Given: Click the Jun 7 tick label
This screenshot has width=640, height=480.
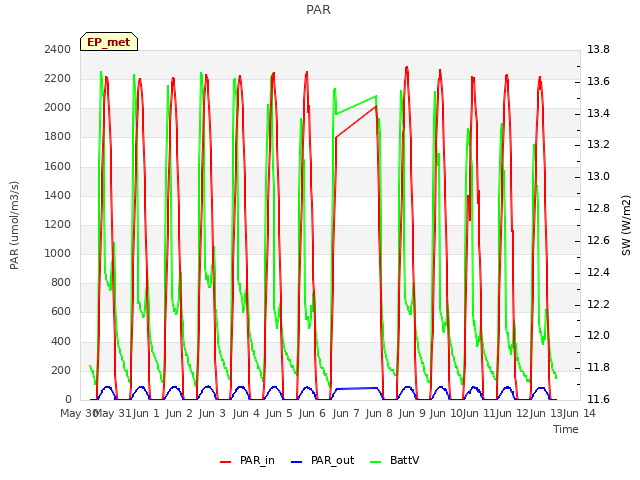Looking at the screenshot, I should (346, 413).
